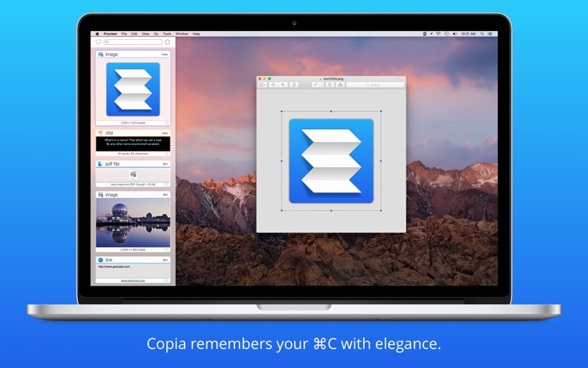Open the Preview sidebar view dropdown

tap(262, 85)
